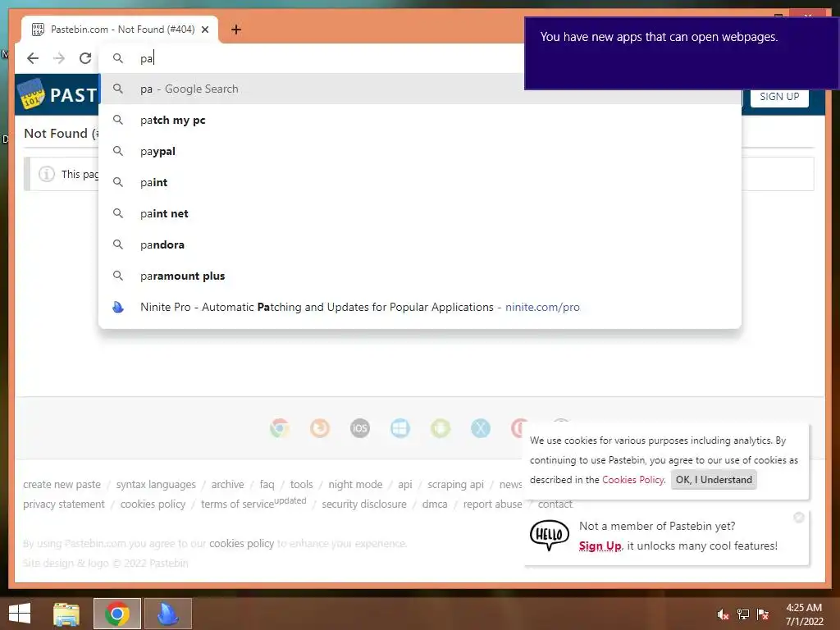Choose the 'paint' suggestion
Image resolution: width=840 pixels, height=630 pixels.
pyautogui.click(x=420, y=182)
